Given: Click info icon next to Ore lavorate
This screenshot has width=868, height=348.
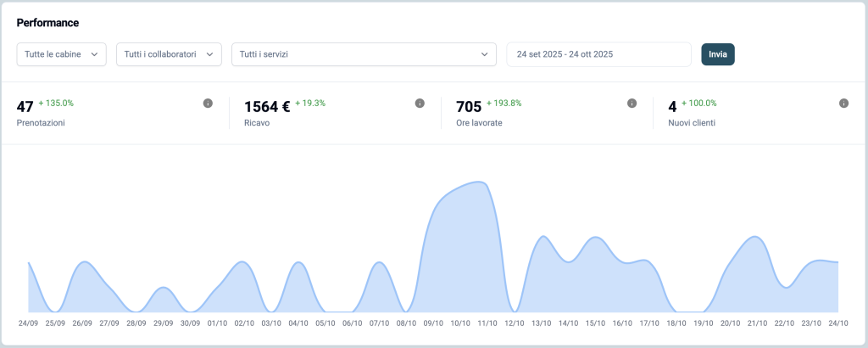Looking at the screenshot, I should coord(632,104).
